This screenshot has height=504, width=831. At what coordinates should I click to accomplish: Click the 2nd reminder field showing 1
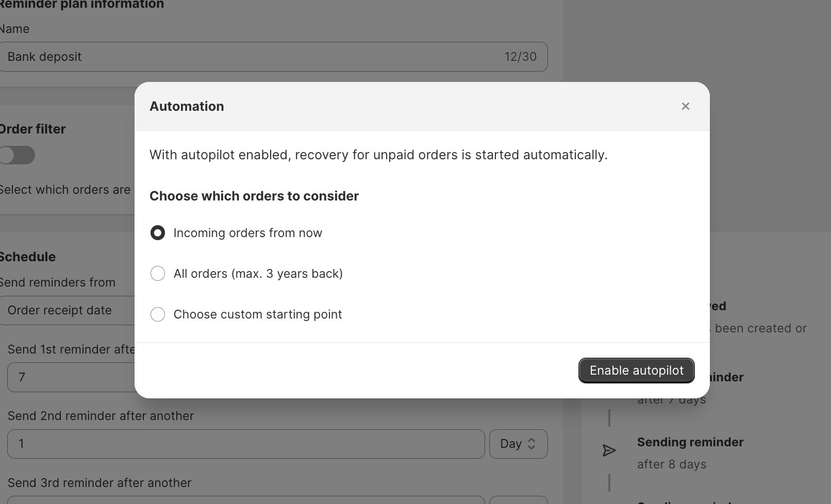246,444
